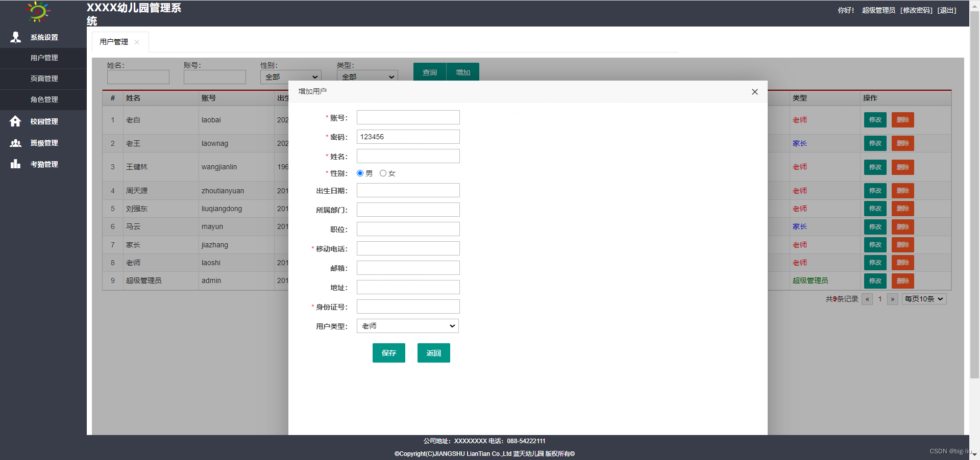Click 删除 for the 刘强东 row
Image resolution: width=980 pixels, height=460 pixels.
(x=903, y=209)
